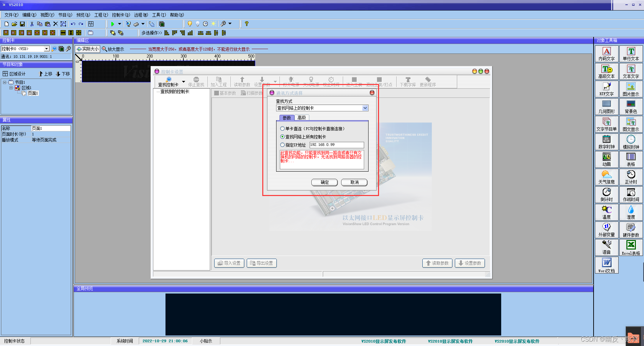Click the bottom 设置参数 button
This screenshot has width=644, height=346.
(470, 263)
